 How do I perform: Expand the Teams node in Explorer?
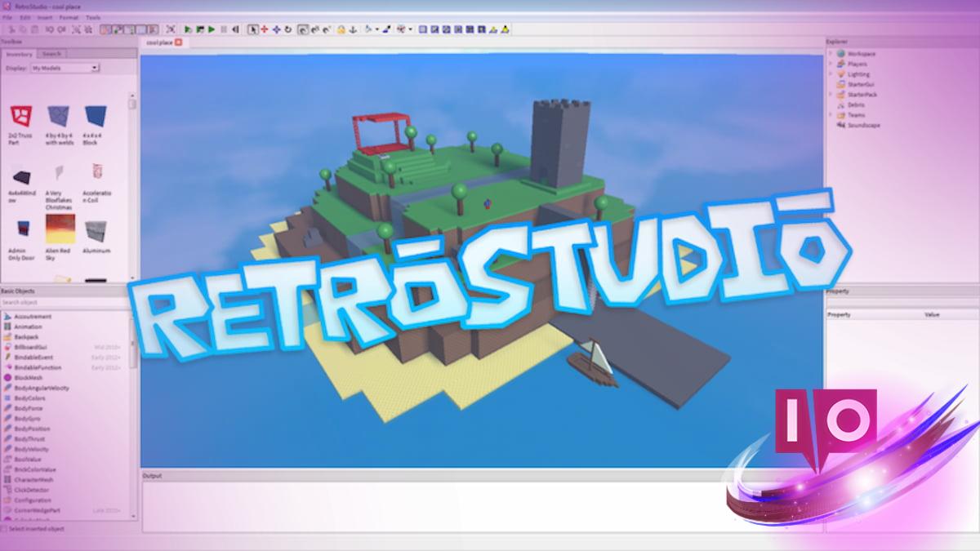pyautogui.click(x=831, y=115)
